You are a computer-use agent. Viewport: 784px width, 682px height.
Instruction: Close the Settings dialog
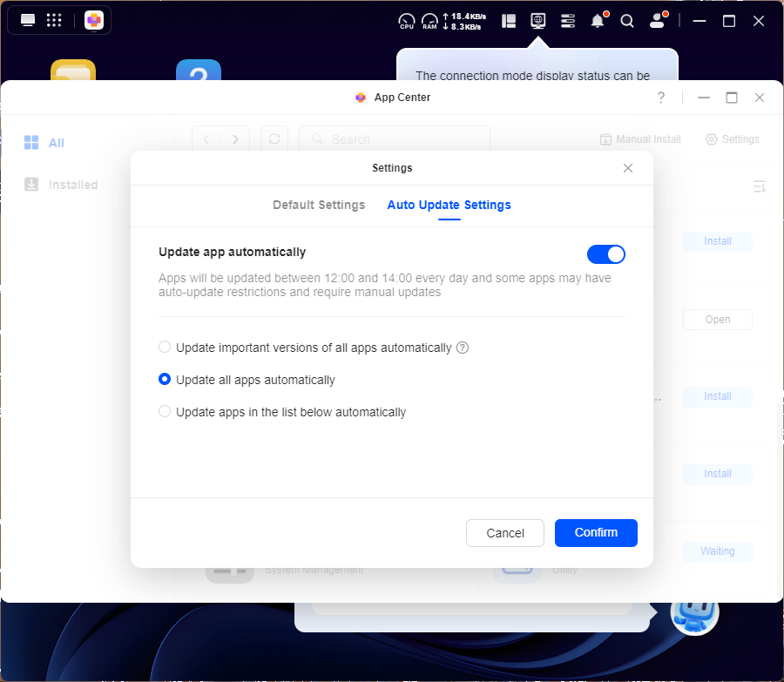tap(628, 168)
